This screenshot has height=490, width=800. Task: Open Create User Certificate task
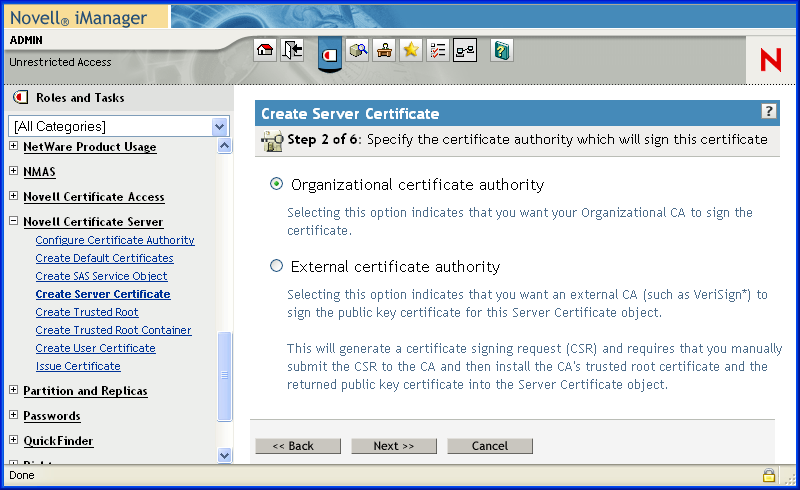[x=95, y=348]
